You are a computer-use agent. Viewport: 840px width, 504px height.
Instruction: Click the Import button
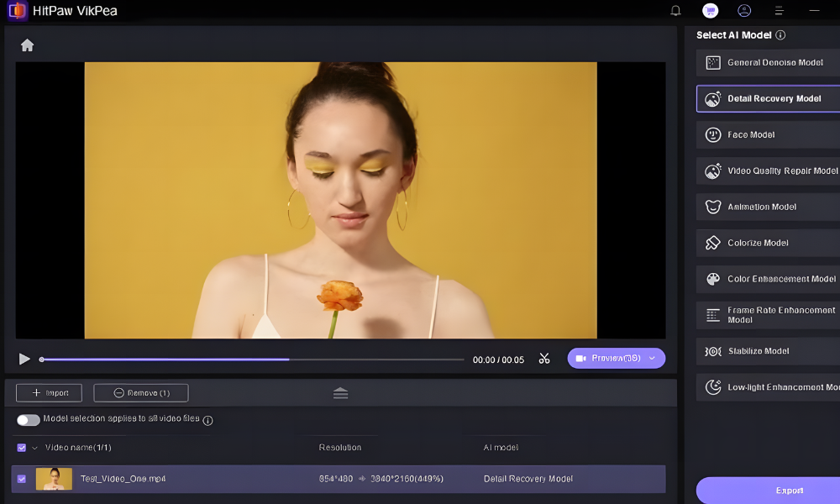[x=50, y=392]
